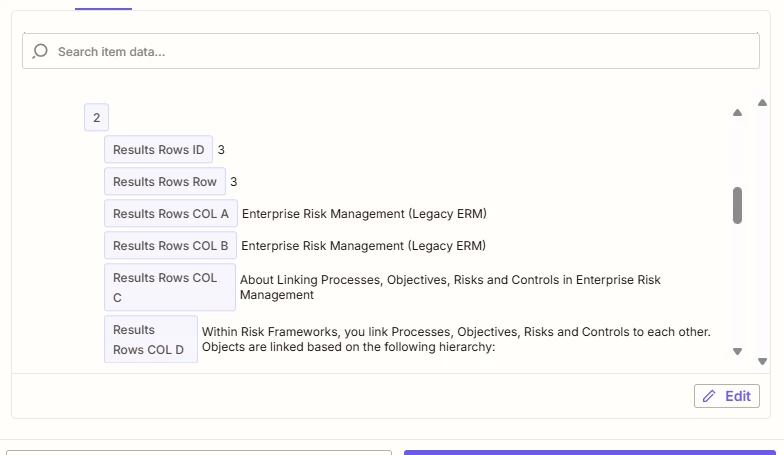Image resolution: width=784 pixels, height=455 pixels.
Task: Select the Results Rows Row label
Action: point(165,182)
